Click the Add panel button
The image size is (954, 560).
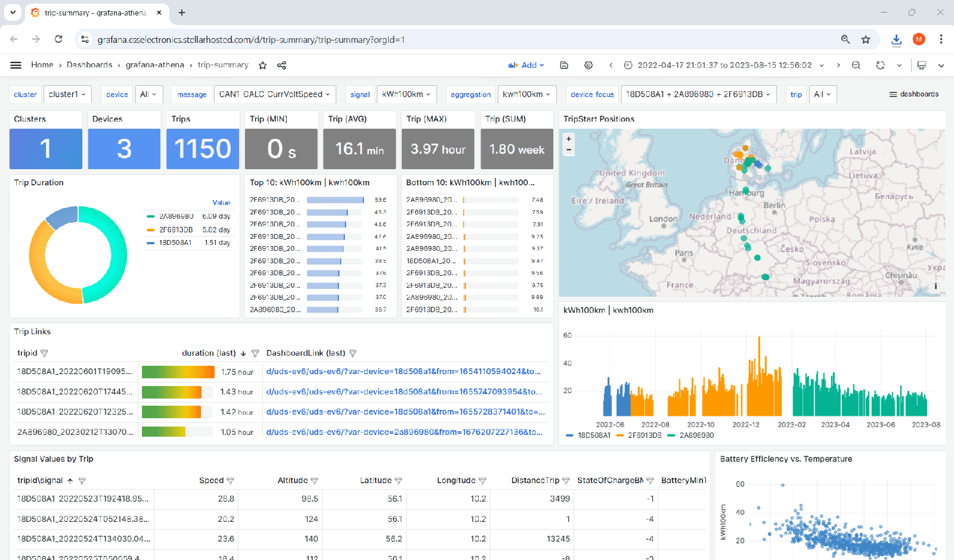pos(526,65)
